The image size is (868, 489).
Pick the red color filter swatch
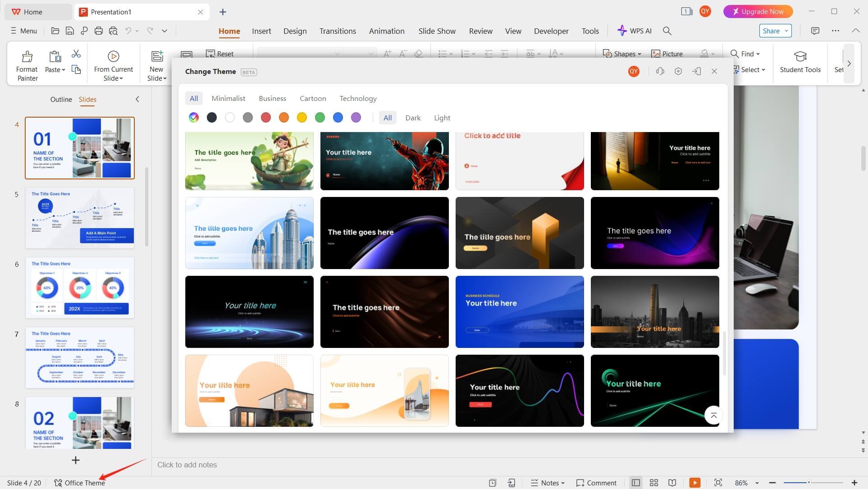coord(266,118)
